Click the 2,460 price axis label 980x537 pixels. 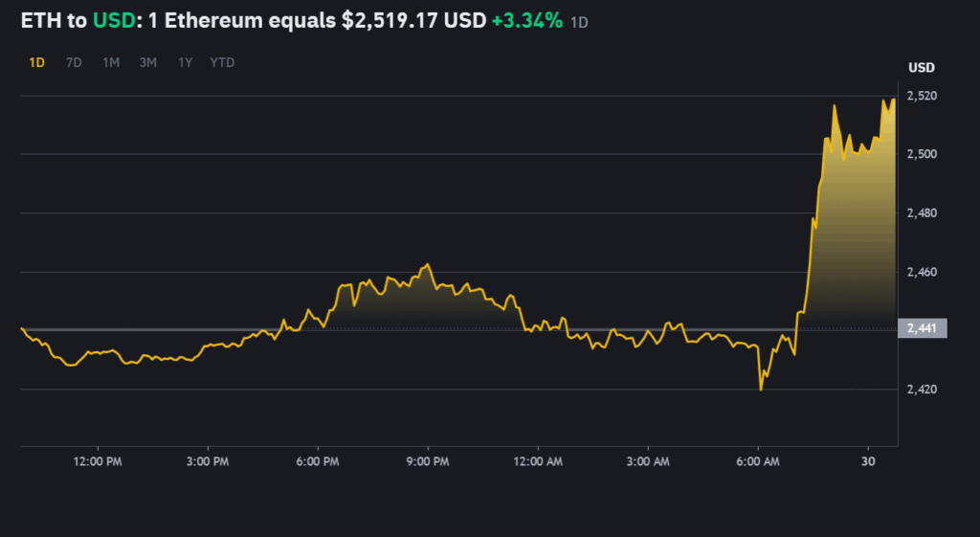(922, 273)
